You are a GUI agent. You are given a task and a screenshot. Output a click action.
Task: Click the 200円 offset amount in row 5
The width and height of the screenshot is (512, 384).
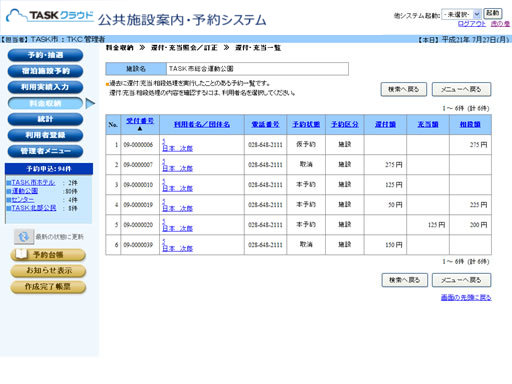478,225
